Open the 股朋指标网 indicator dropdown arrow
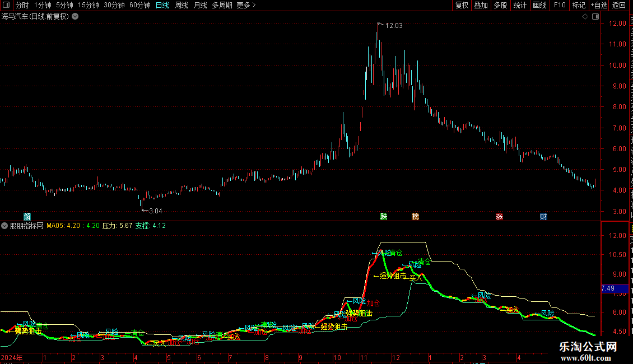This screenshot has height=364, width=633. tap(4, 226)
